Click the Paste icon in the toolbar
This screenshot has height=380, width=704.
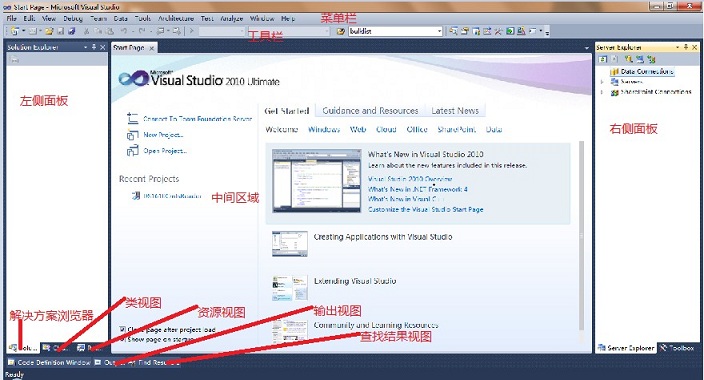110,31
